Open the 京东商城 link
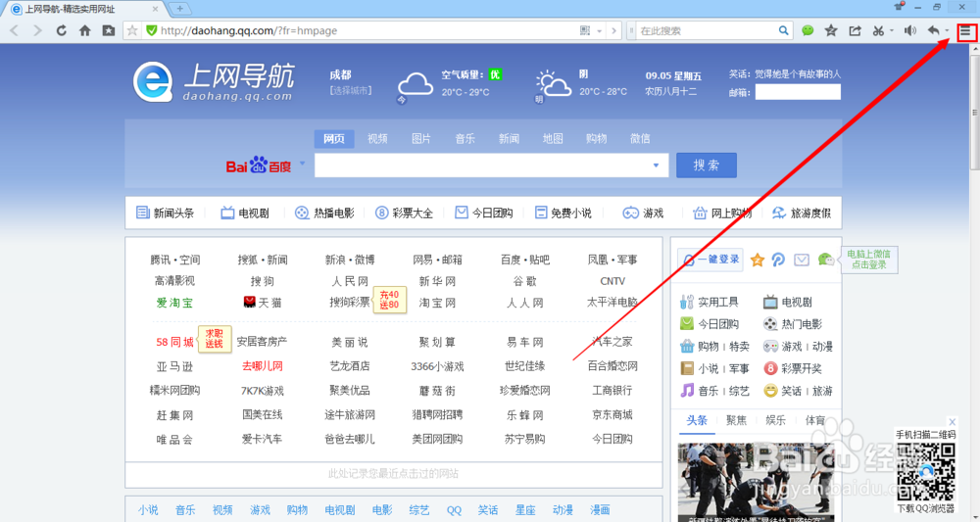 pos(612,414)
